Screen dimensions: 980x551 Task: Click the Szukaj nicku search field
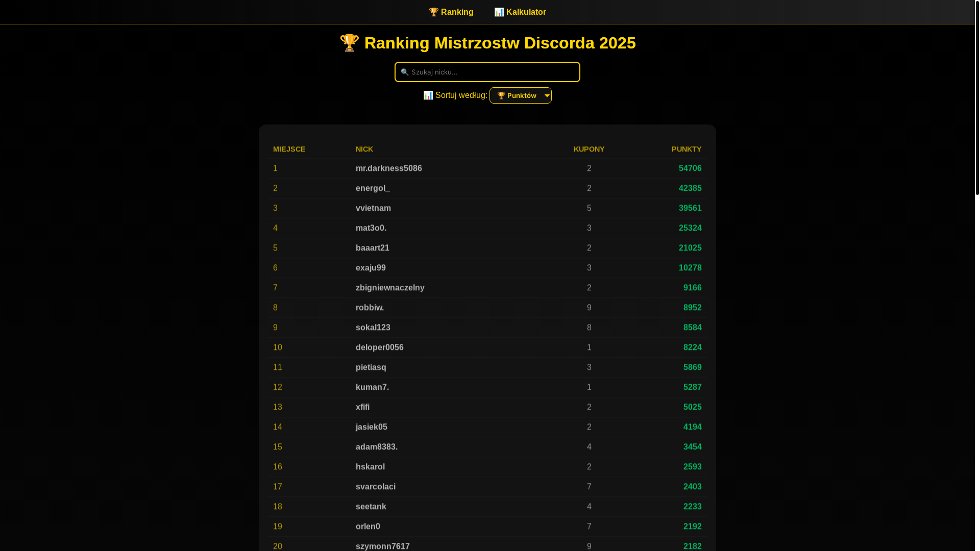[487, 72]
